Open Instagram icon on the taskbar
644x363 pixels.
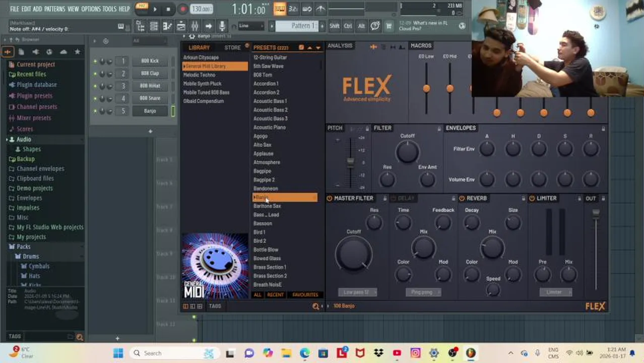point(415,353)
